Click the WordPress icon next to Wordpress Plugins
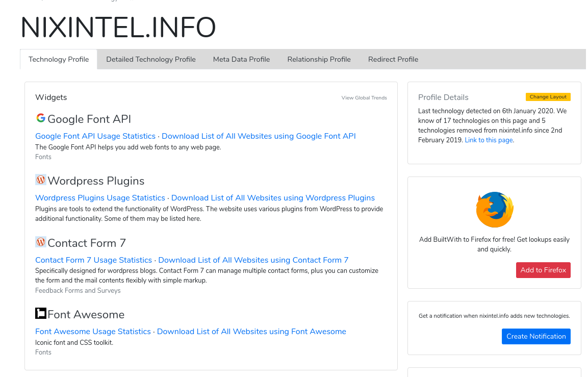This screenshot has width=588, height=377. tap(40, 180)
